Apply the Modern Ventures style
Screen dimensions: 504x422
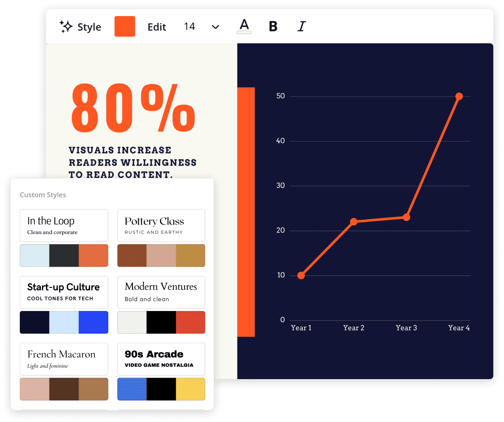click(161, 292)
